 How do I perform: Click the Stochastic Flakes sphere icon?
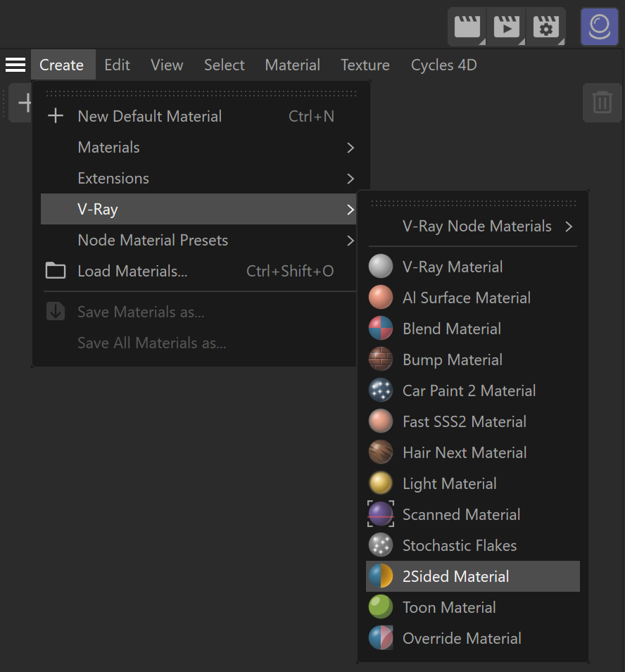381,545
